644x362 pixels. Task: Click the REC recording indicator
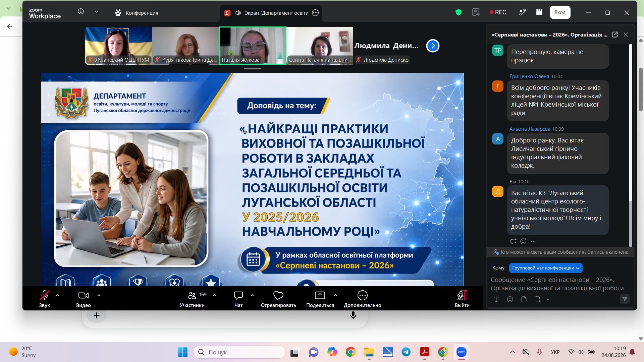point(498,12)
